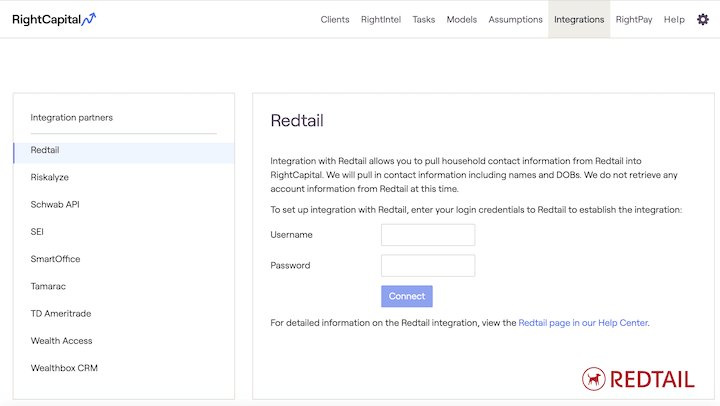Click the Connect button
Viewport: 720px width, 406px height.
coord(407,296)
